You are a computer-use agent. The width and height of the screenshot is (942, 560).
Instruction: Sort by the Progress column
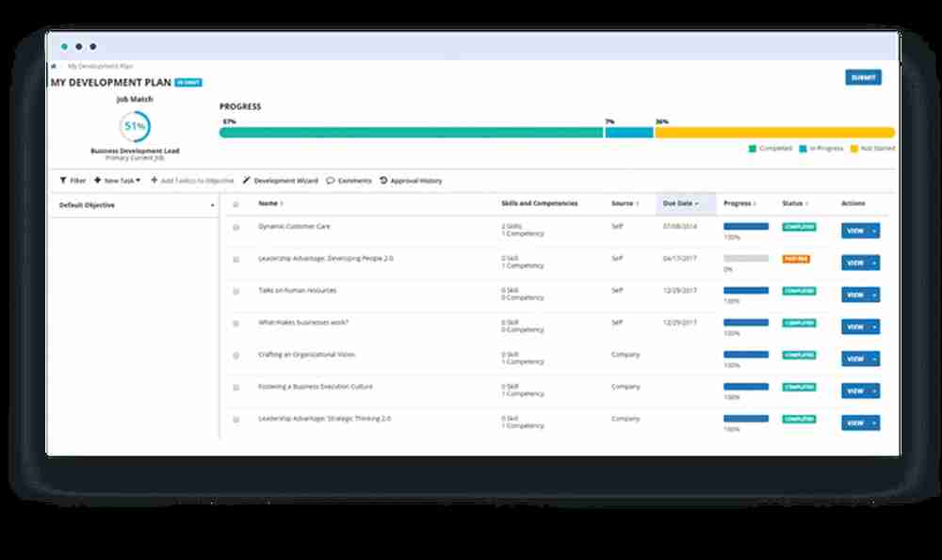tap(739, 203)
